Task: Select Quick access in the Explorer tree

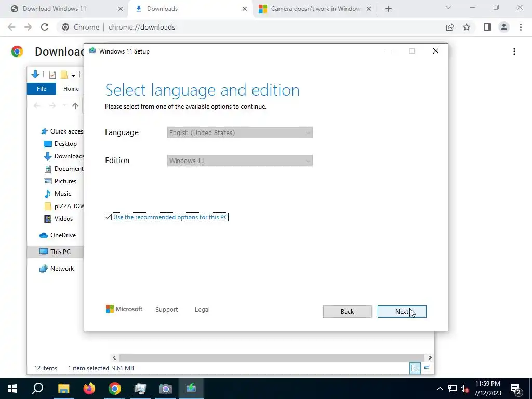Action: [x=62, y=131]
